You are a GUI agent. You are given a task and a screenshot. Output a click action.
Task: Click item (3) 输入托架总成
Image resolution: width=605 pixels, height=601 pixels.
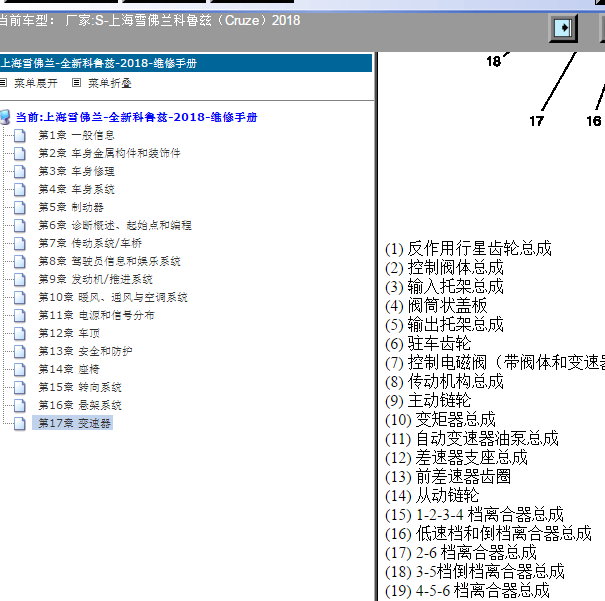444,286
